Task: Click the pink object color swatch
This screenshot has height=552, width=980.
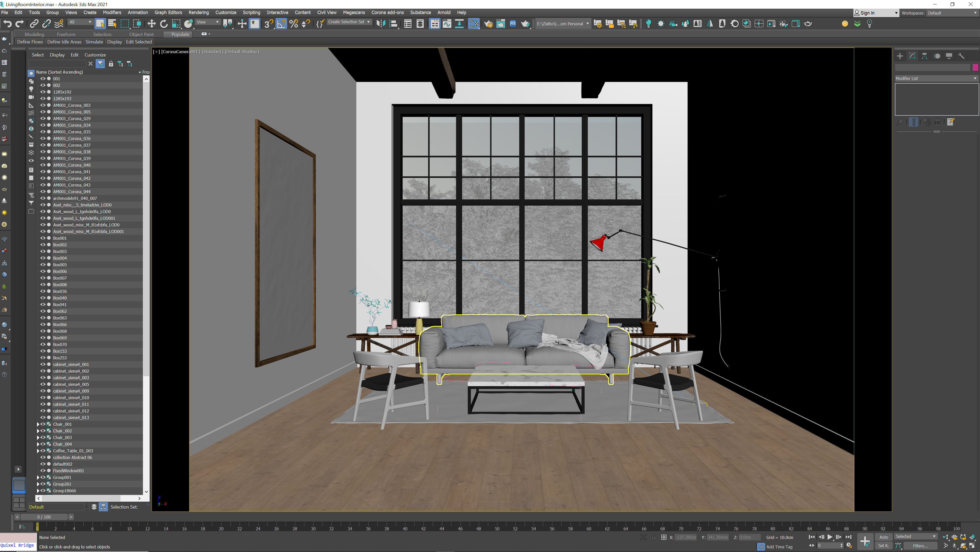Action: click(x=975, y=67)
